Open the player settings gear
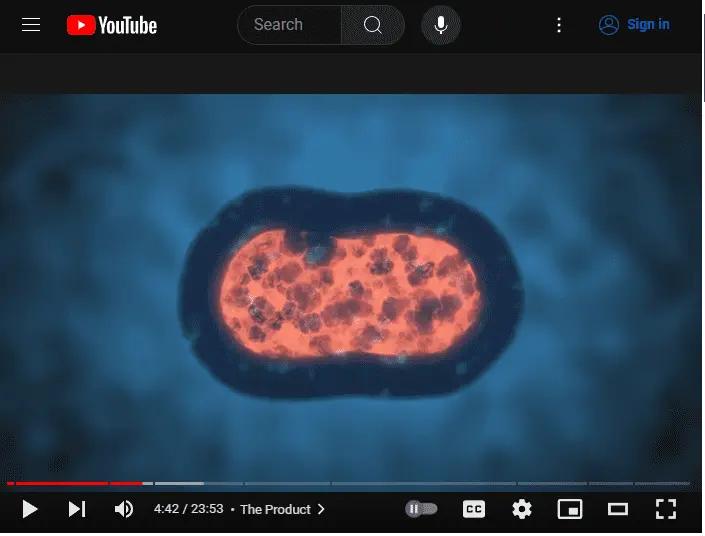The height and width of the screenshot is (536, 705). tap(522, 509)
